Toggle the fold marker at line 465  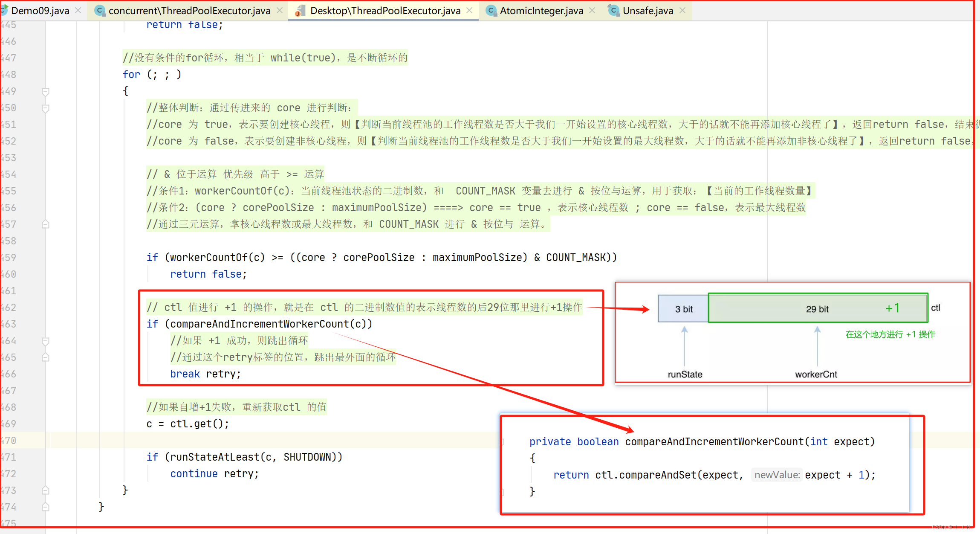(x=46, y=357)
